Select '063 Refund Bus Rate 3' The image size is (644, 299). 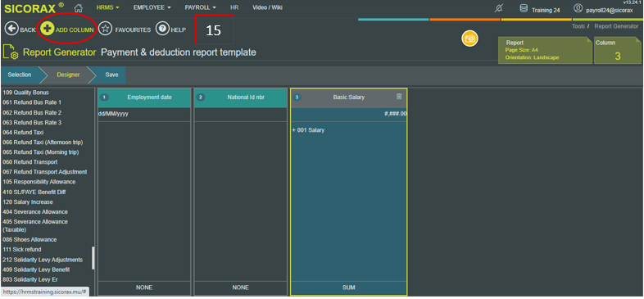pos(32,122)
